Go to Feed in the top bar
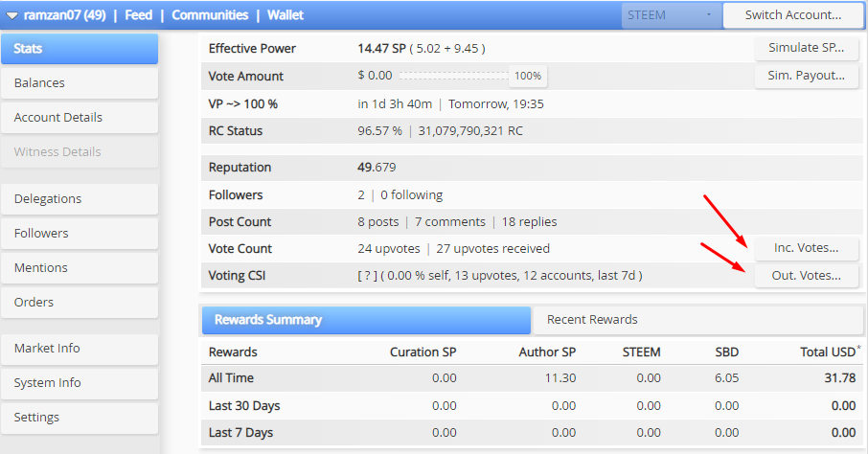The image size is (868, 454). tap(138, 15)
